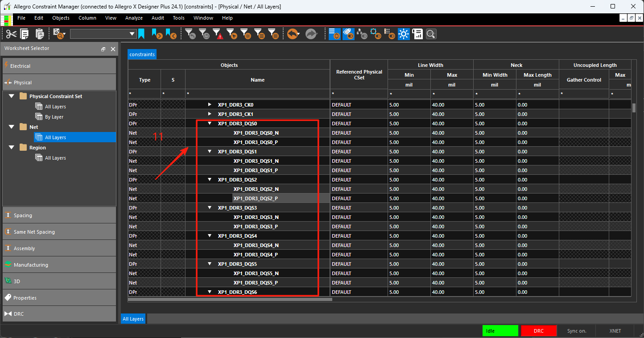Screen dimensions: 644x338
Task: Click the filter with red warning icon
Action: 217,34
